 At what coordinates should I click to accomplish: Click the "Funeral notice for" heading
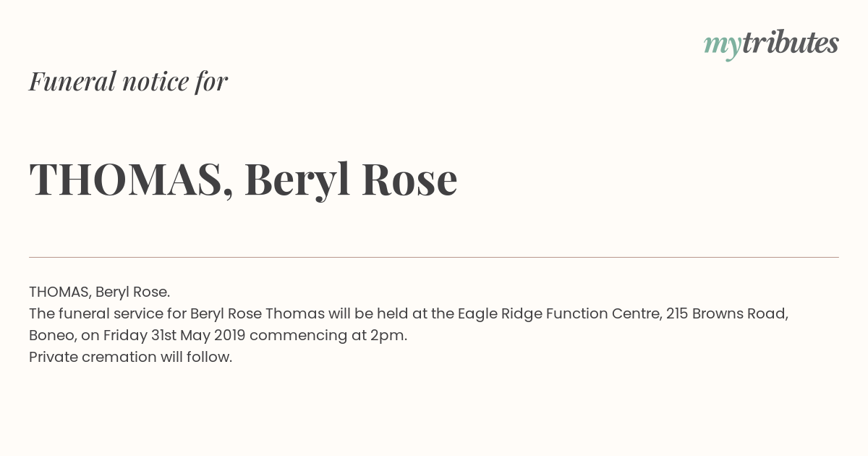[x=128, y=81]
